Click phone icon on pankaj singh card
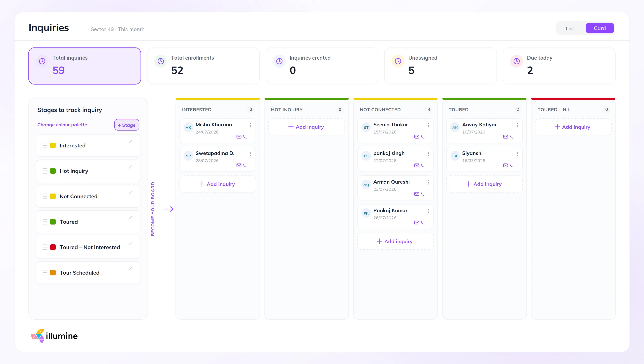644x364 pixels. click(423, 165)
